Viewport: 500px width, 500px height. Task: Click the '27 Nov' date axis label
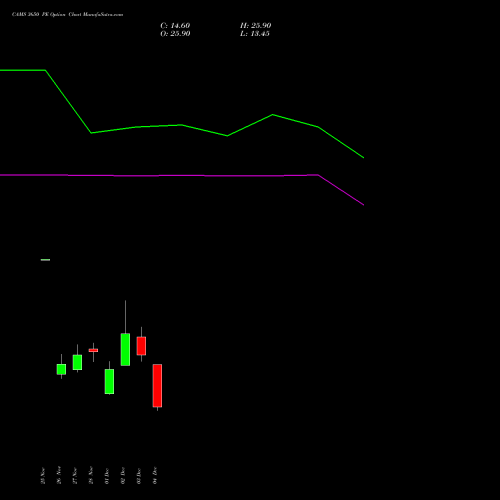(x=75, y=476)
